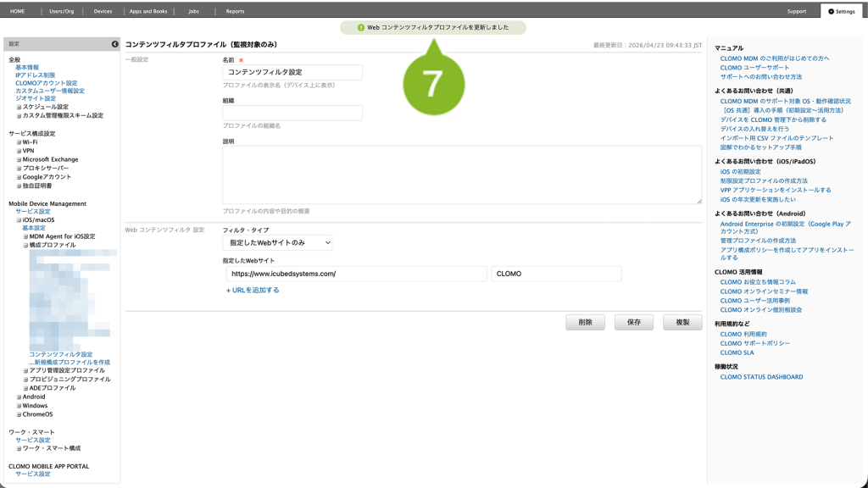The image size is (868, 488).
Task: Collapse the 設定 sidebar with arrow icon
Action: click(115, 44)
